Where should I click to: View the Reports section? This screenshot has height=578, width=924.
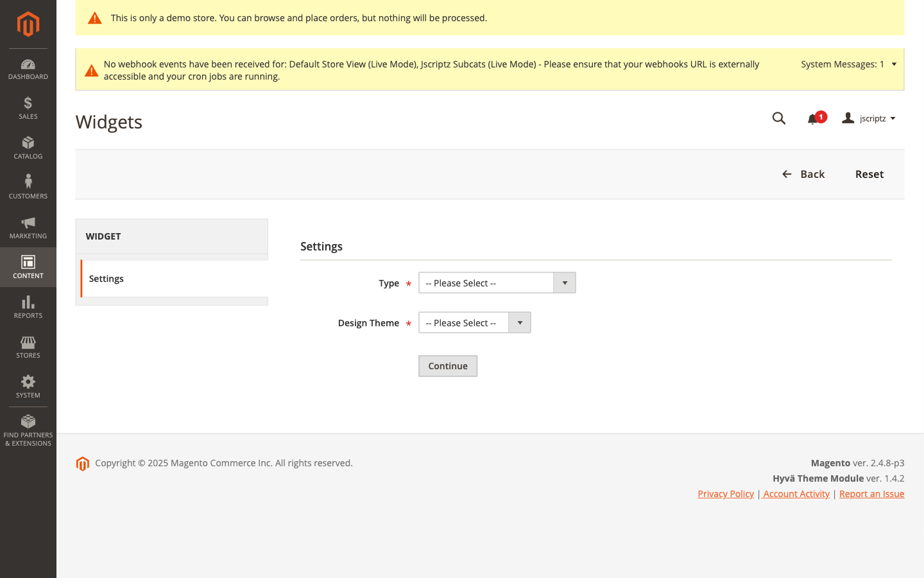click(28, 307)
